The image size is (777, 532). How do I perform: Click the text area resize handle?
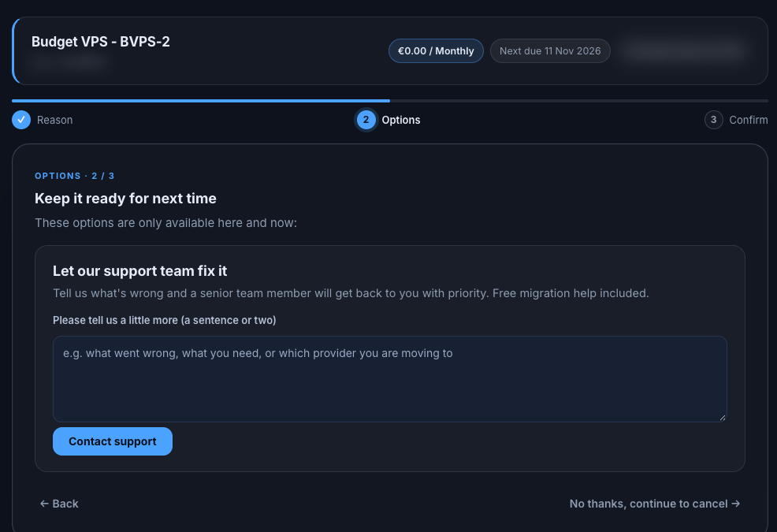[723, 418]
